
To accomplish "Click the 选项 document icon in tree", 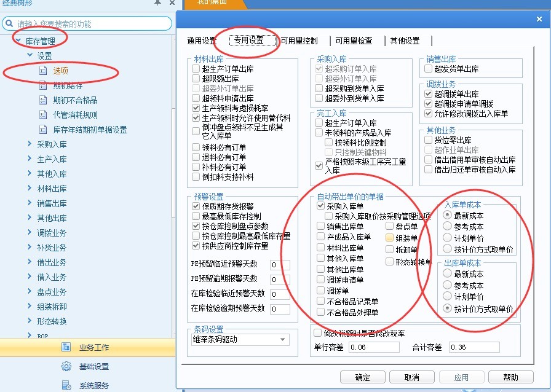I will 43,71.
